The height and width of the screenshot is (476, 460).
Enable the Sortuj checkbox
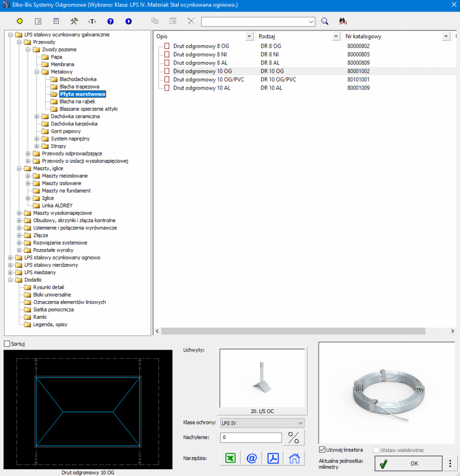[7, 344]
